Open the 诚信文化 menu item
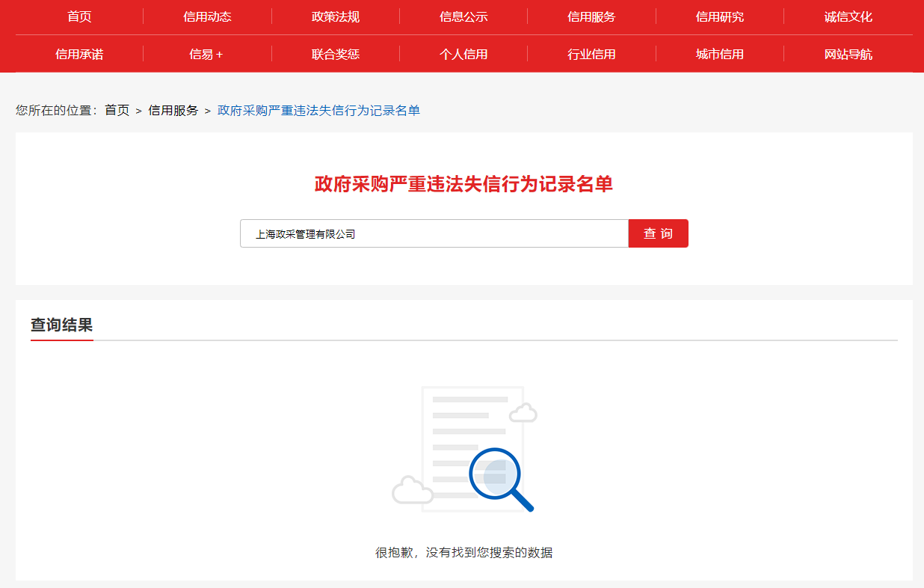The height and width of the screenshot is (588, 924). click(x=848, y=16)
